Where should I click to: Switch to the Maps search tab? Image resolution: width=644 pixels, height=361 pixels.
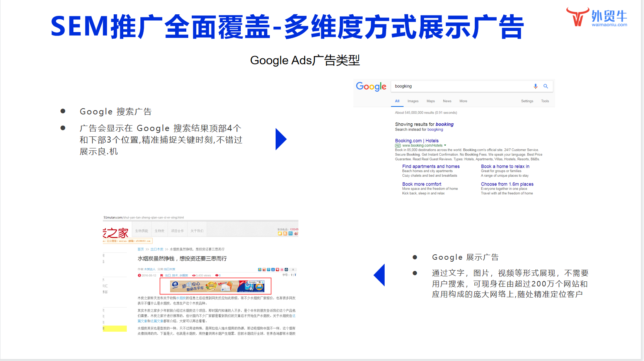431,101
